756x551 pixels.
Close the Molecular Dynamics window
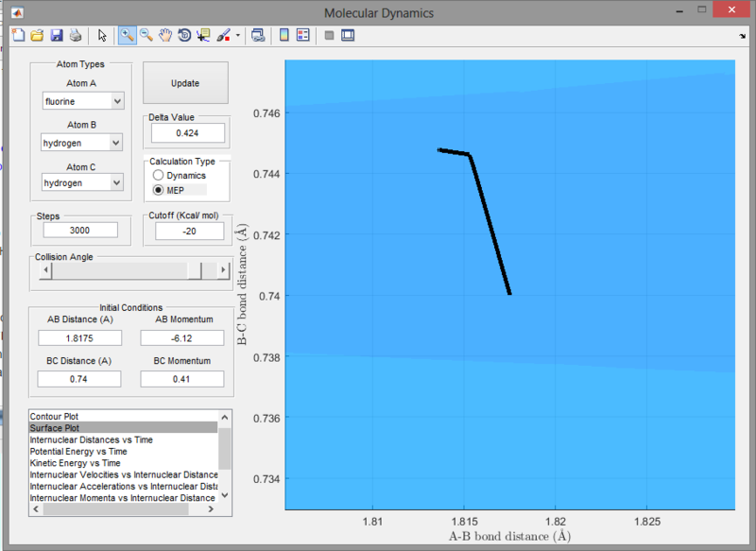point(731,9)
